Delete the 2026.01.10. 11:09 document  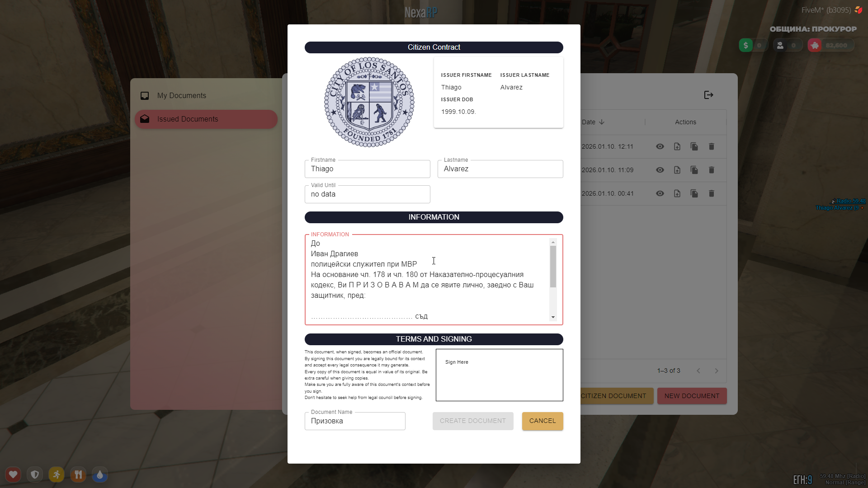[712, 170]
